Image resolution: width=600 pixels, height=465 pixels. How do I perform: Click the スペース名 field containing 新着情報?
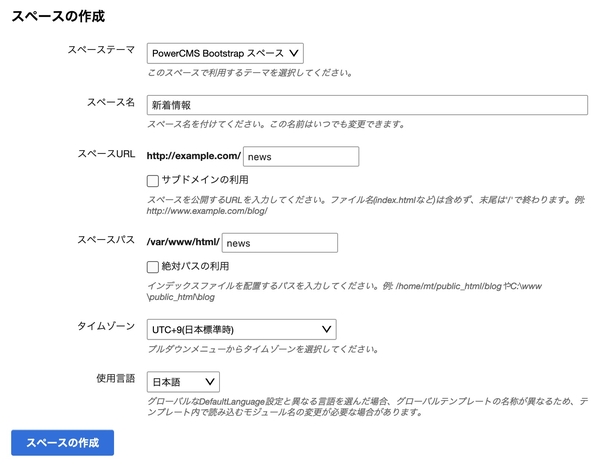(367, 105)
